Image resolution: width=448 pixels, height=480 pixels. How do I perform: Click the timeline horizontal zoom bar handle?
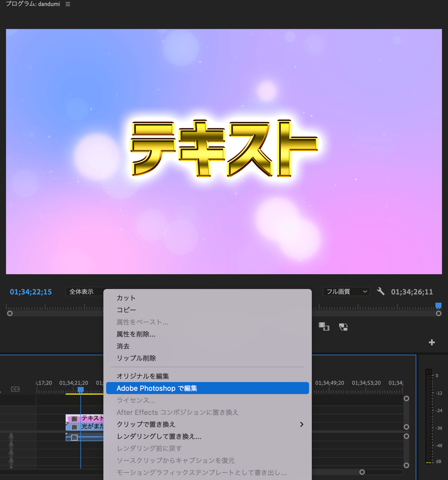click(362, 472)
